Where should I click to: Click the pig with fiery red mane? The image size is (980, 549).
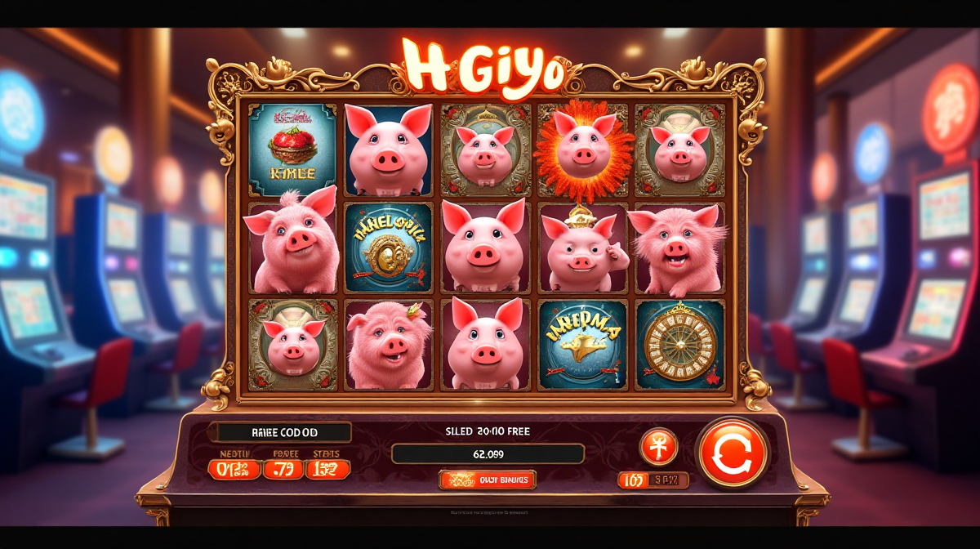(584, 150)
